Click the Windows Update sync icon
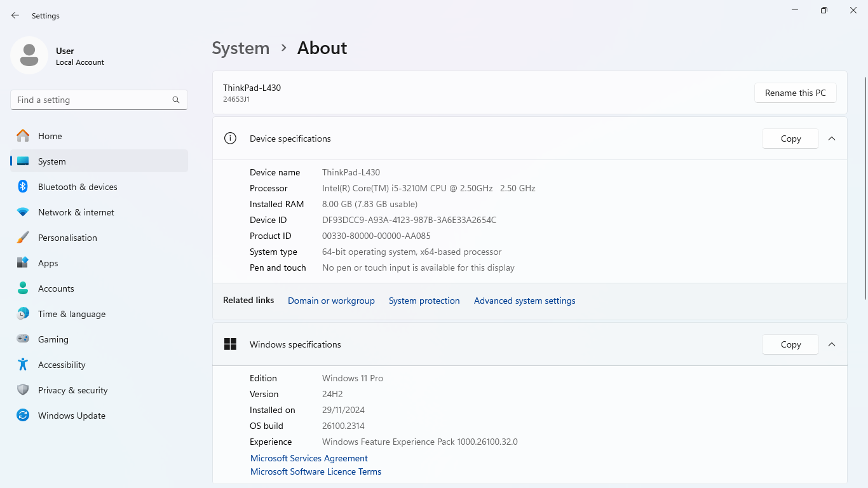 click(23, 416)
